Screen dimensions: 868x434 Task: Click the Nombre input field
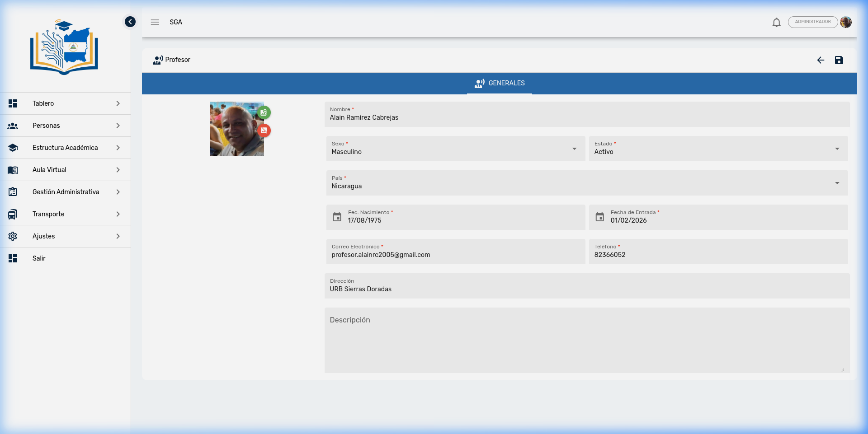[587, 117]
